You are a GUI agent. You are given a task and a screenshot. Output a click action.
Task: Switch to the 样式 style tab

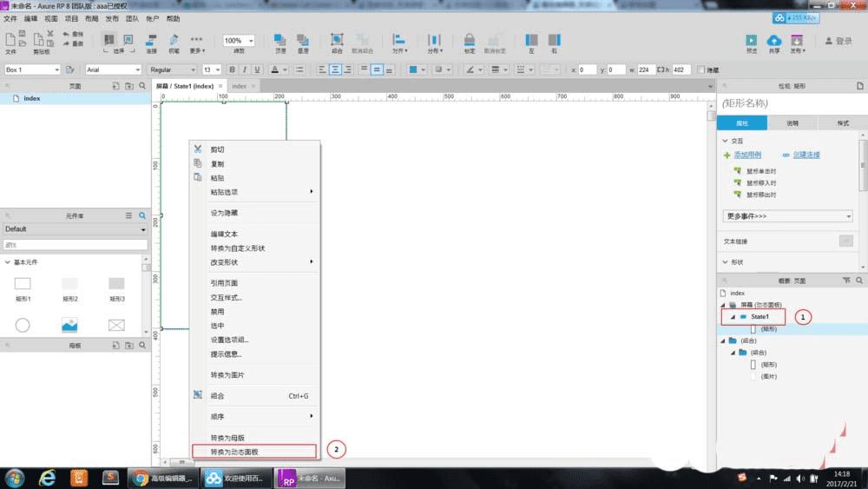[x=842, y=123]
